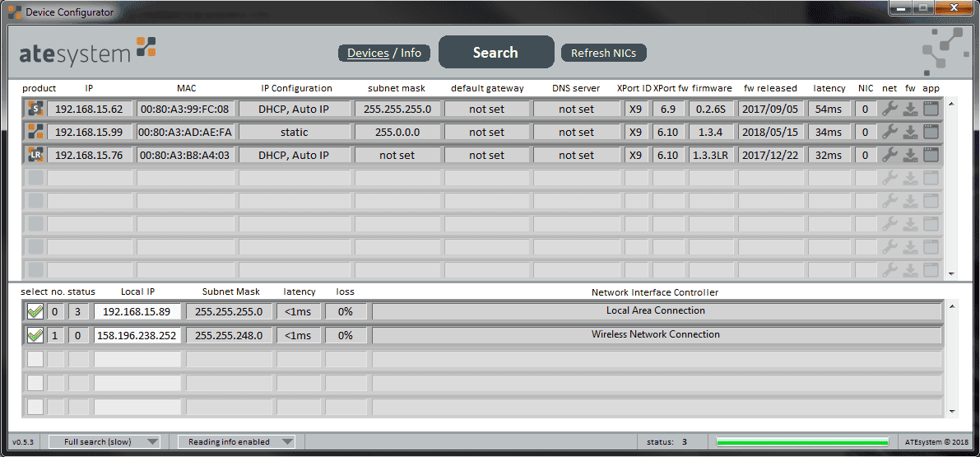Viewport: 980px width, 457px height.
Task: Click the S product icon of 192.168.15.62
Action: tap(35, 109)
